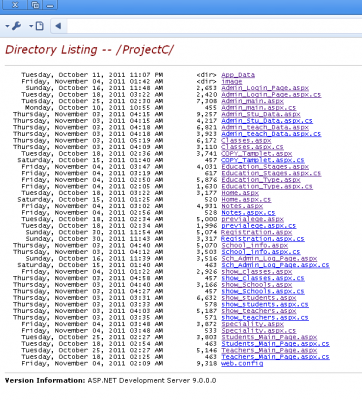
Task: Open previalege.aspx link
Action: click(x=252, y=219)
